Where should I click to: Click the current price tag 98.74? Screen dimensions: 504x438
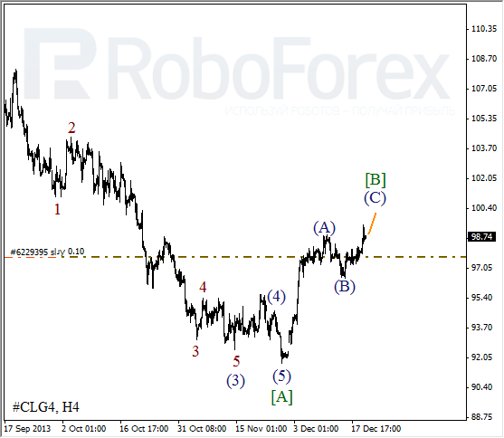(481, 237)
